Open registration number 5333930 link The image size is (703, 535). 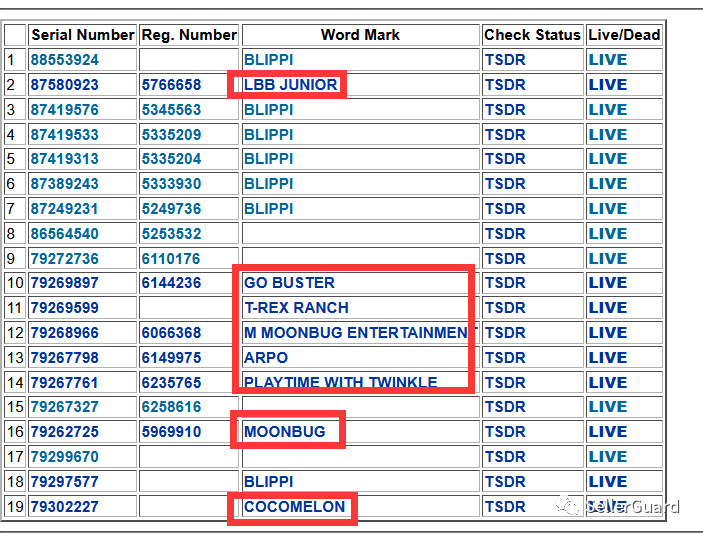pos(171,184)
